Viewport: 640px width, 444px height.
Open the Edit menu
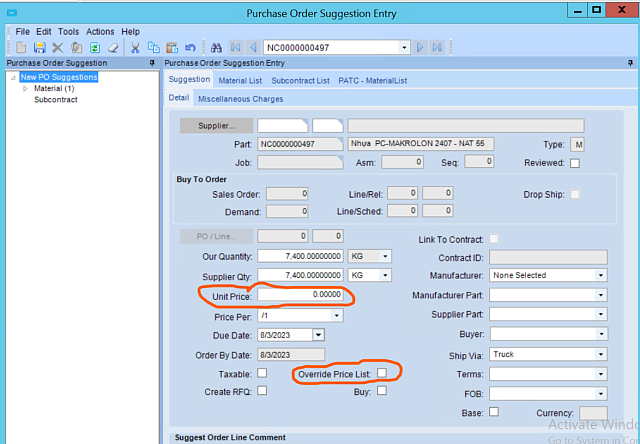click(x=44, y=32)
